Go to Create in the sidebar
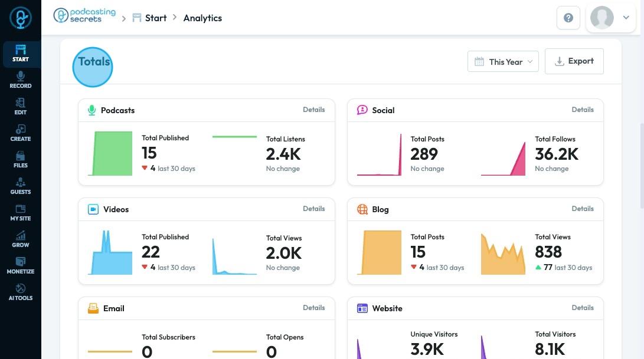The image size is (644, 359). pyautogui.click(x=21, y=133)
